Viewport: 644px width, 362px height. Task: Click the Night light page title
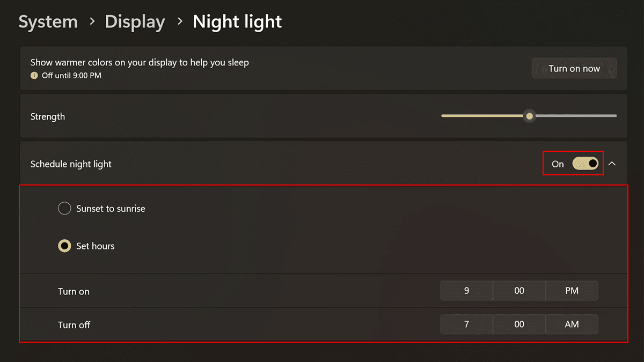(x=237, y=22)
